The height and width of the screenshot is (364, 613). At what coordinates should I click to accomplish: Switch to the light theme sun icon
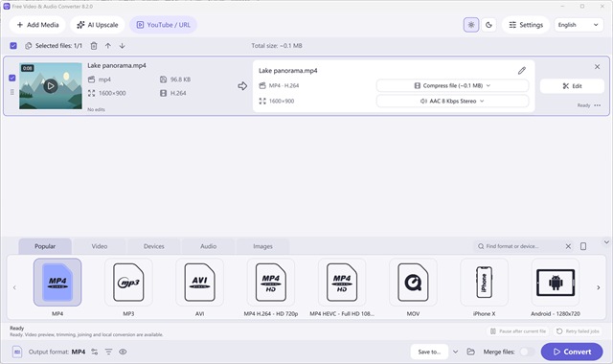click(471, 25)
